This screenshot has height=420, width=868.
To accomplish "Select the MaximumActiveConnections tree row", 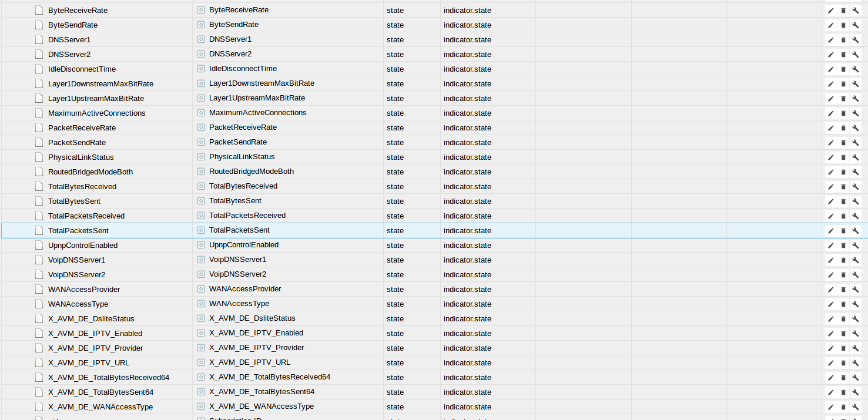I will click(x=434, y=113).
